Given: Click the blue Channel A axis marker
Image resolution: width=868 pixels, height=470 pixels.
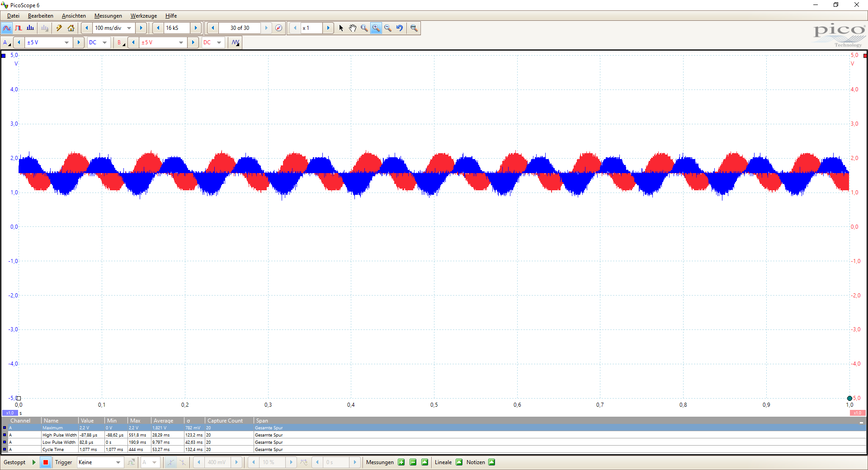Looking at the screenshot, I should pyautogui.click(x=4, y=56).
